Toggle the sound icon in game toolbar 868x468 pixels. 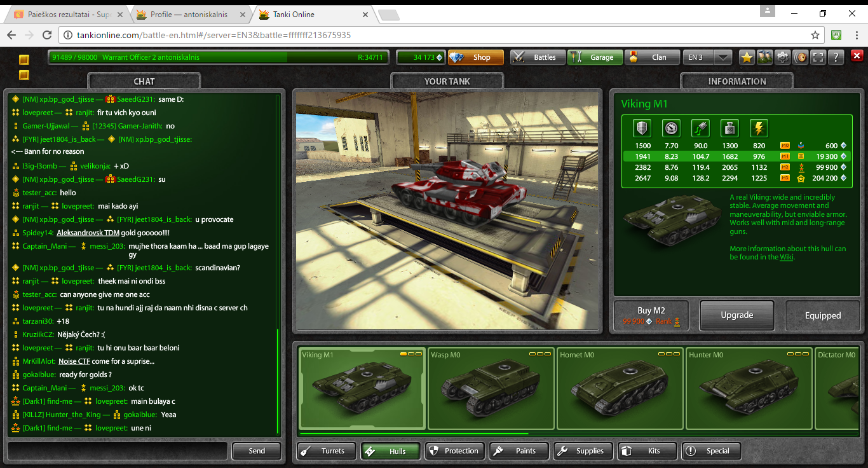801,57
